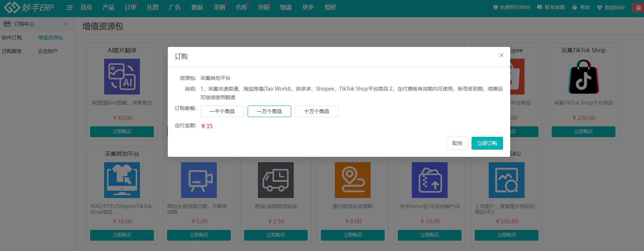644x251 pixels.
Task: Click 取消 in the 订购 dialog
Action: click(x=457, y=143)
